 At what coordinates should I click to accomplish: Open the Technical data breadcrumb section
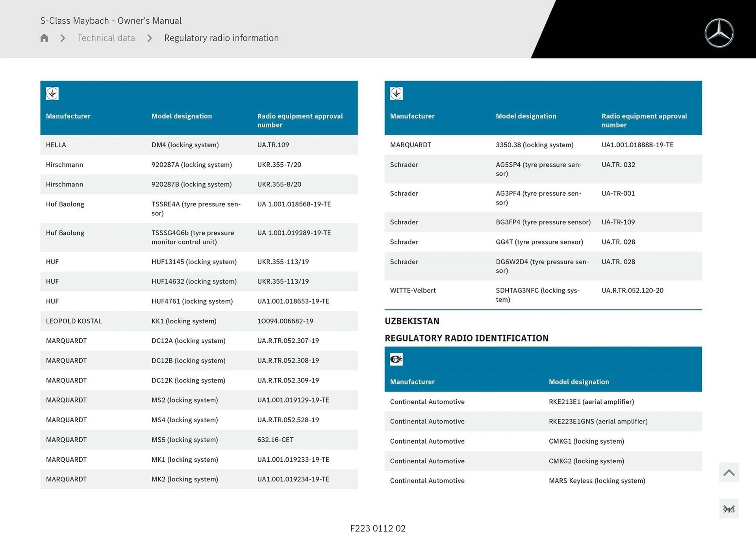pyautogui.click(x=106, y=38)
